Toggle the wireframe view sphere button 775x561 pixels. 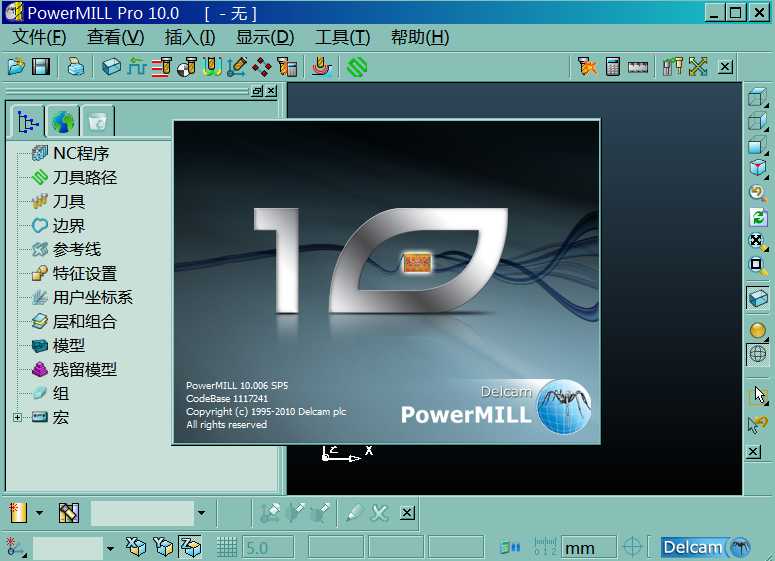758,354
